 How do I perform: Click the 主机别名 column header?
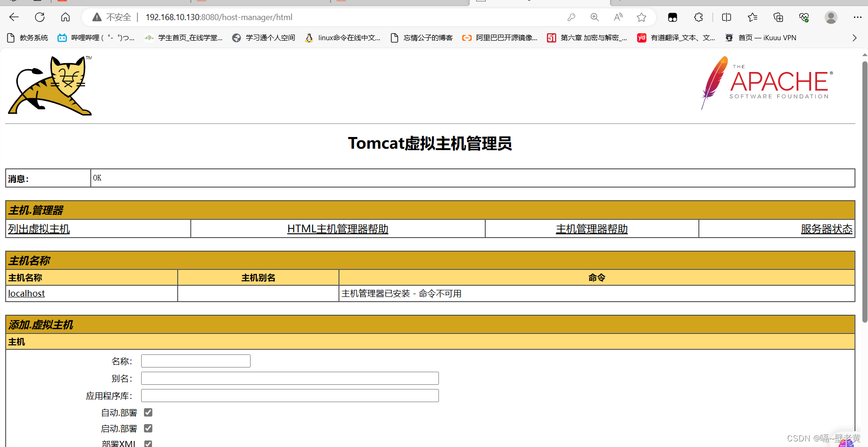pyautogui.click(x=258, y=278)
